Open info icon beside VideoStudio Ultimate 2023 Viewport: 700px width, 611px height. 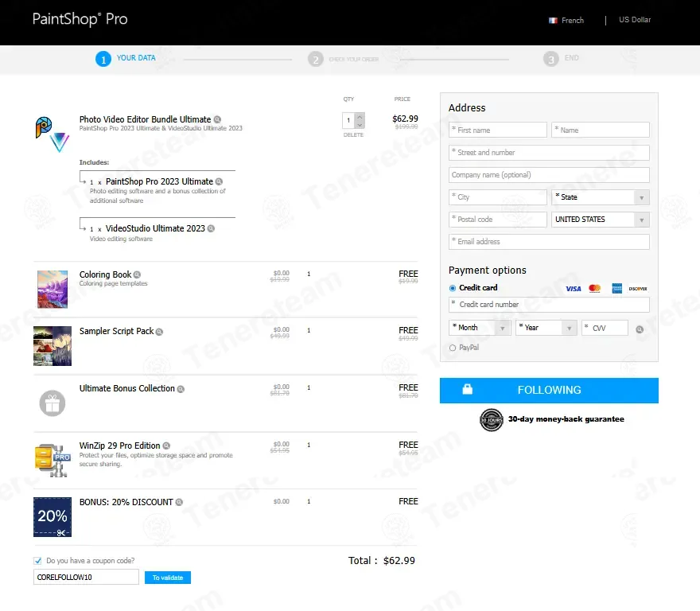coord(211,228)
